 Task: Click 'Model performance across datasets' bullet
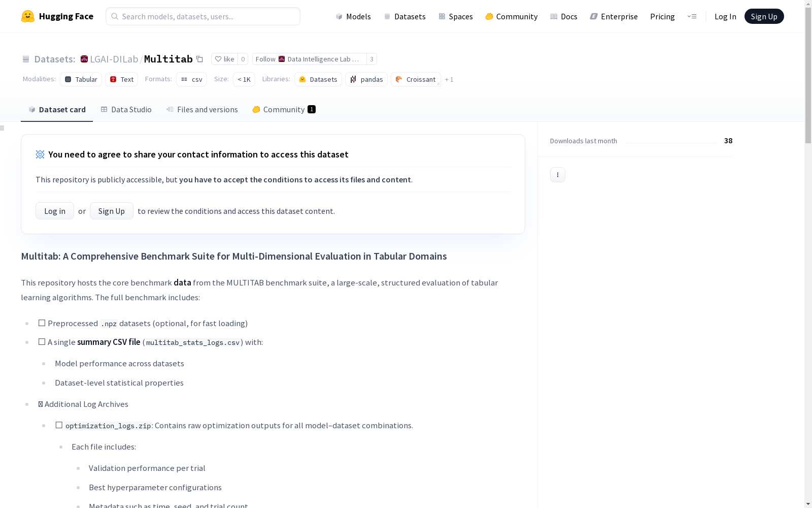click(119, 364)
